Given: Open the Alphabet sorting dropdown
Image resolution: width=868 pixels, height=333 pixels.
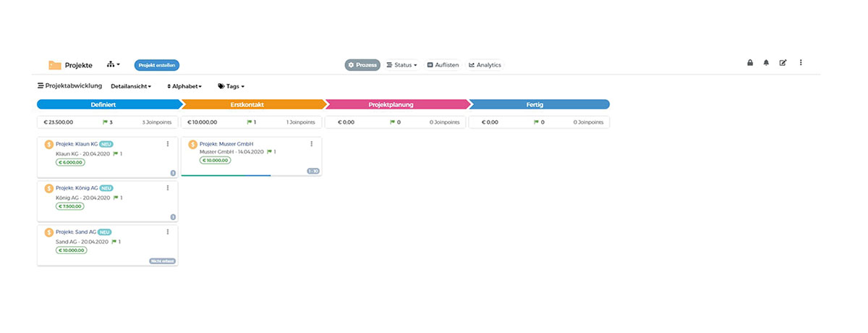Looking at the screenshot, I should [184, 86].
